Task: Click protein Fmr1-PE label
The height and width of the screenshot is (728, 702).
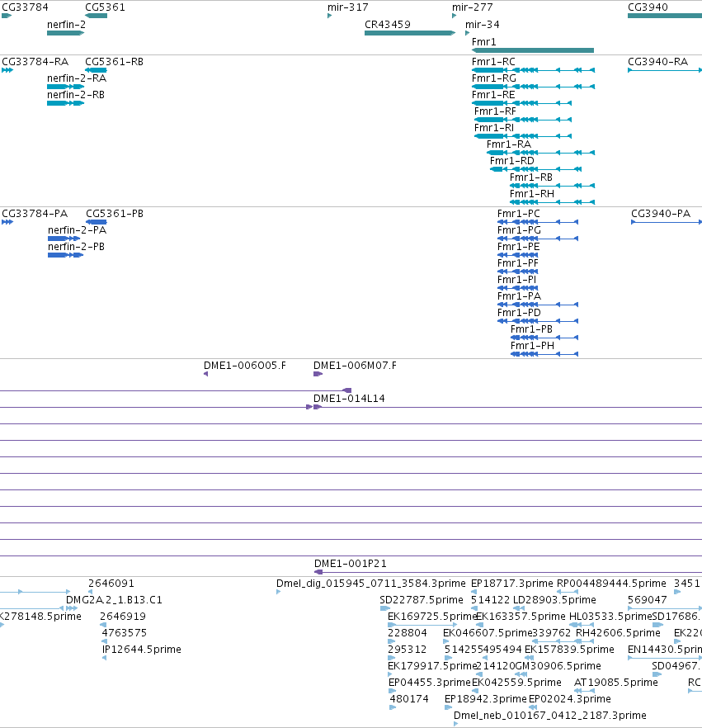Action: coord(518,247)
